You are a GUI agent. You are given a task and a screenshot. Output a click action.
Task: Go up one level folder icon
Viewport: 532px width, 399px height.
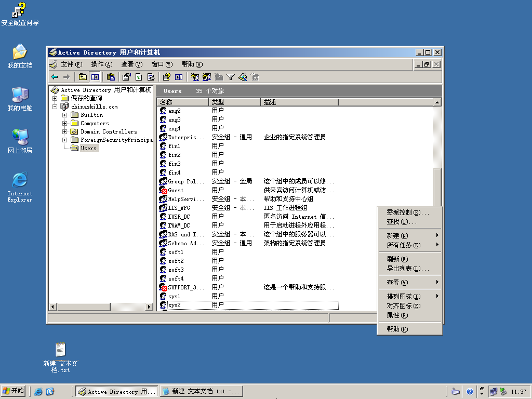83,77
